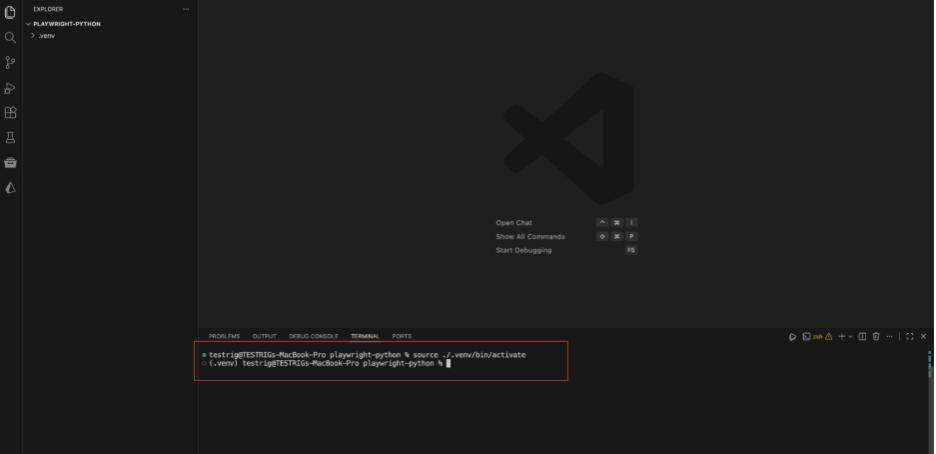Image resolution: width=936 pixels, height=454 pixels.
Task: Open the Explorer view in activity bar
Action: click(11, 12)
